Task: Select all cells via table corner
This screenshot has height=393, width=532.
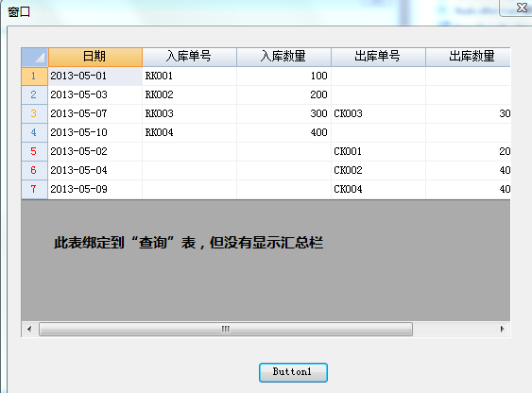Action: click(x=35, y=58)
